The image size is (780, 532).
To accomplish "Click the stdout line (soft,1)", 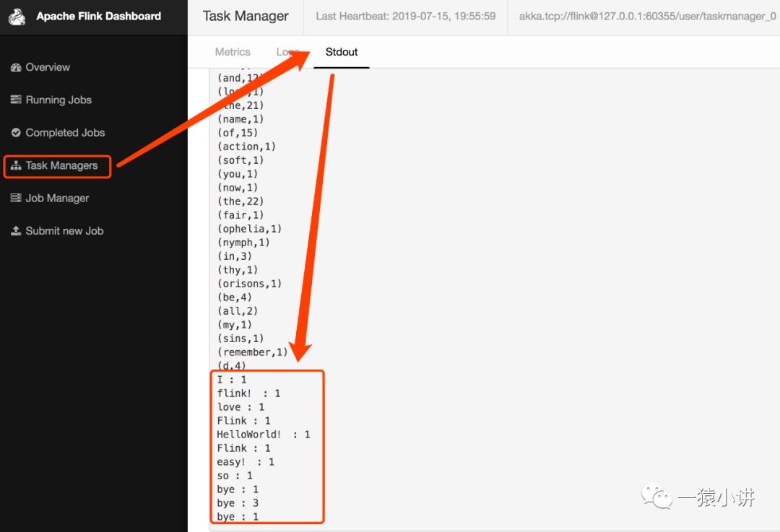I will click(x=240, y=160).
